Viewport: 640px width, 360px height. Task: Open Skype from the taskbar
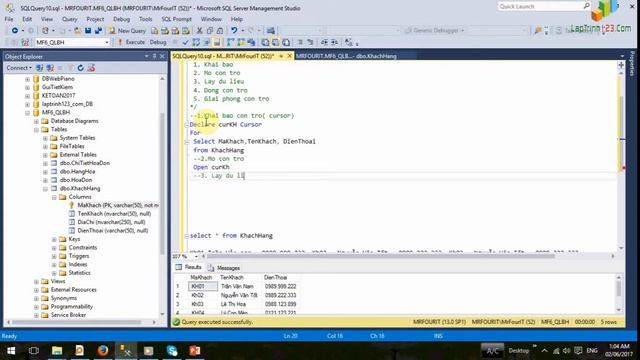tap(172, 351)
